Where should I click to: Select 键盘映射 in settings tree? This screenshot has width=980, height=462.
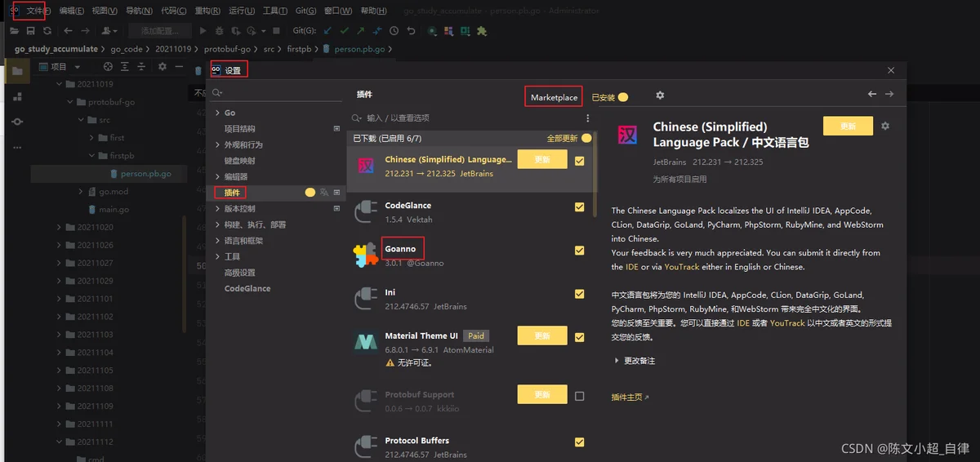pos(240,161)
